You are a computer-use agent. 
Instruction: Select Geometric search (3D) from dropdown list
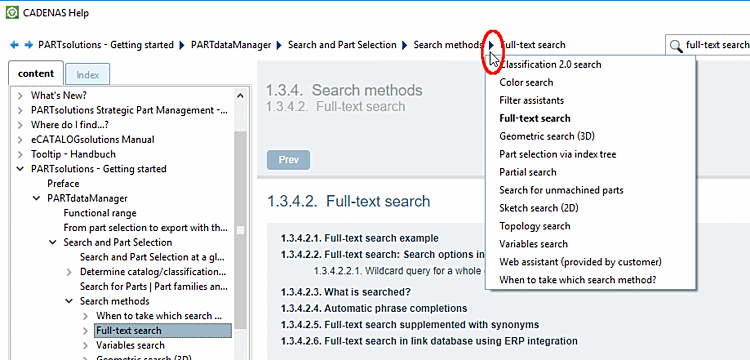tap(547, 136)
